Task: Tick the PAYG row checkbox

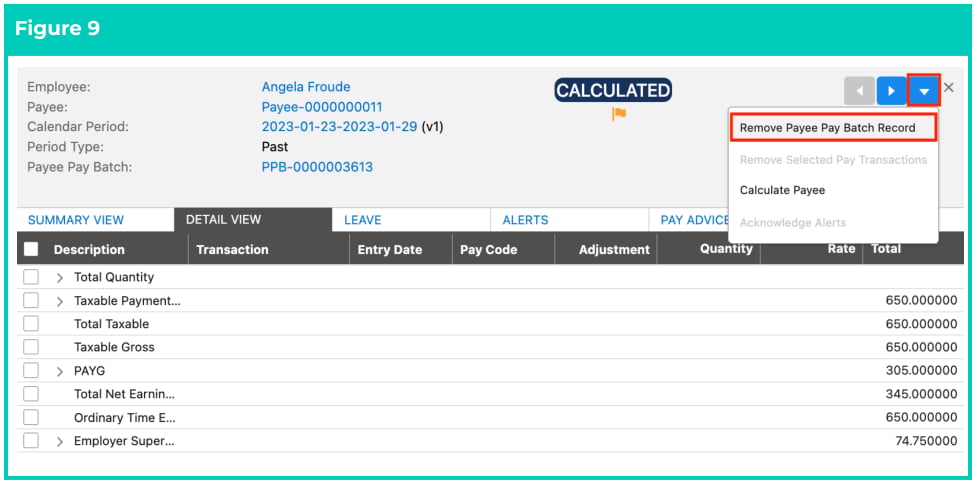Action: [x=30, y=371]
